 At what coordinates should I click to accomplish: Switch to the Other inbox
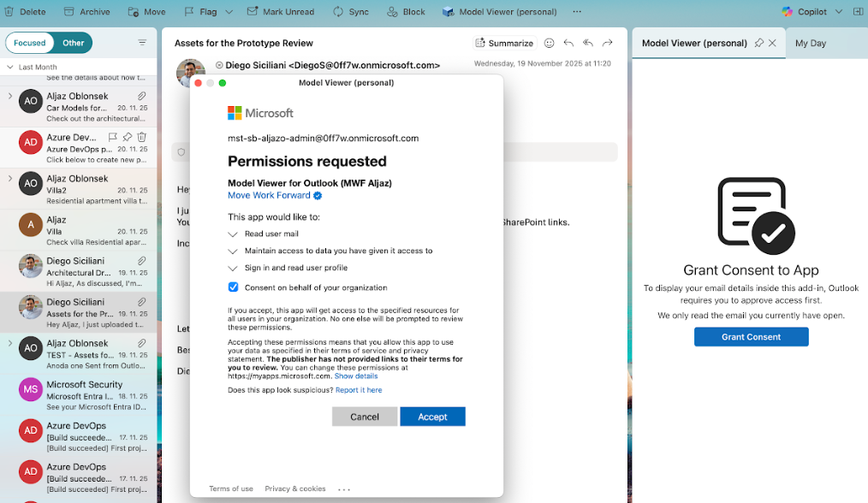click(74, 43)
